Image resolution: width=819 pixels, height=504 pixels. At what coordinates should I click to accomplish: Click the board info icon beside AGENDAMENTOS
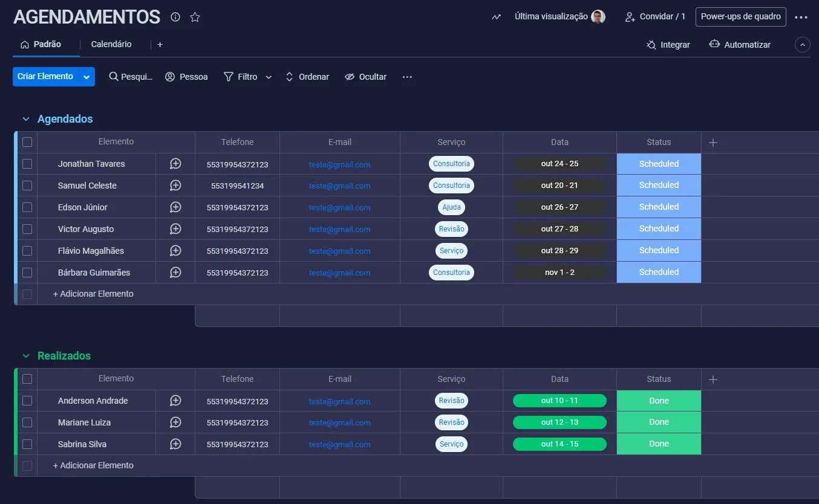click(x=175, y=17)
